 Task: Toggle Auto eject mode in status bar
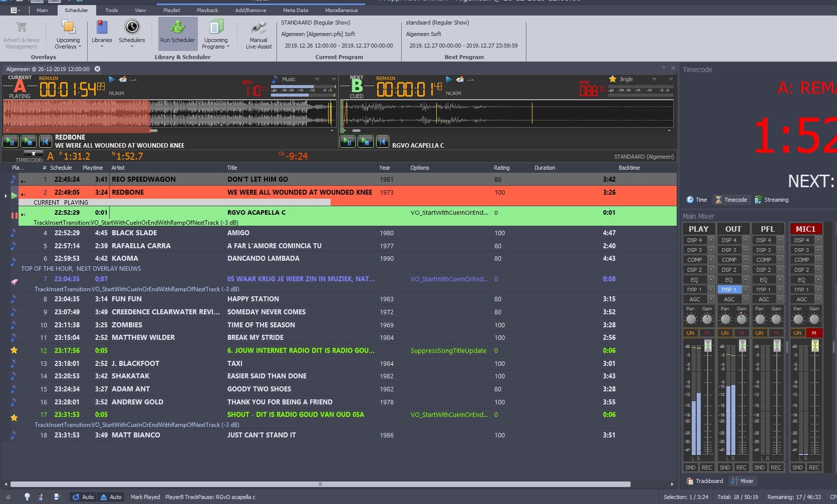point(111,497)
